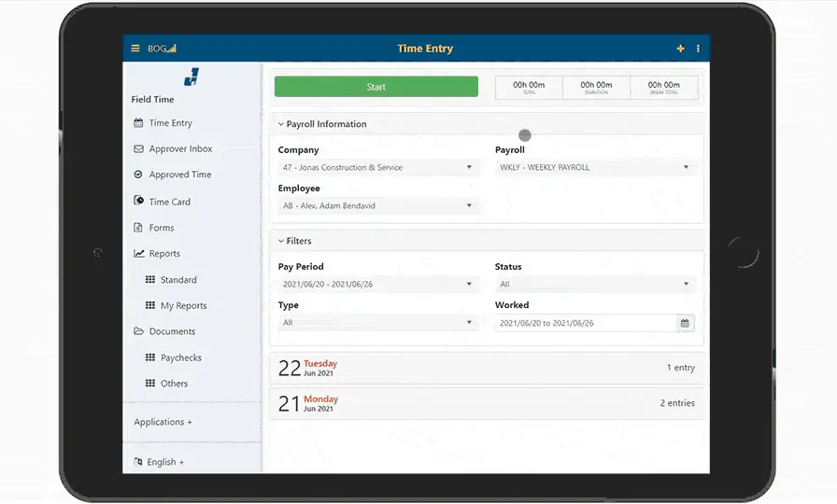
Task: Click the Worked date range field
Action: pyautogui.click(x=584, y=323)
